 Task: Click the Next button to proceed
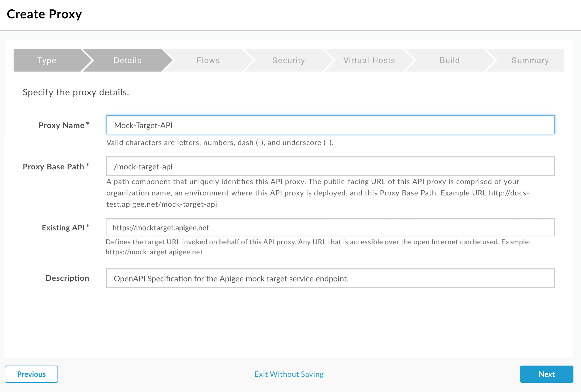(x=547, y=374)
